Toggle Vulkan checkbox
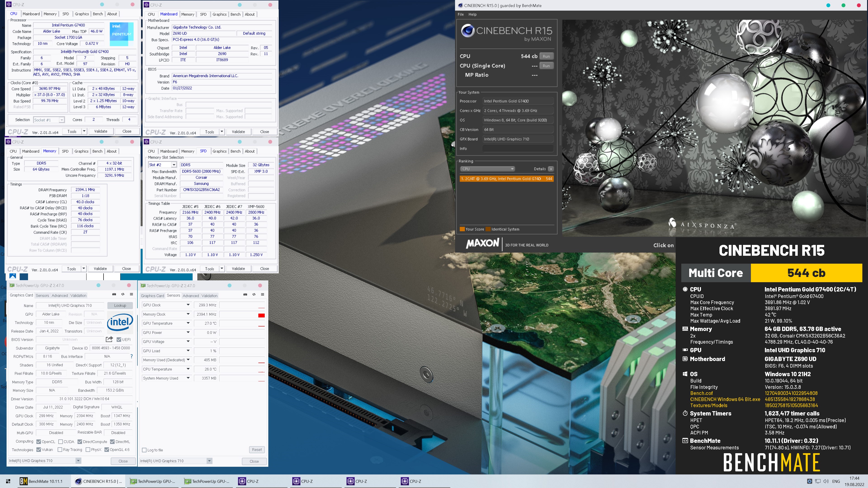 [x=39, y=450]
